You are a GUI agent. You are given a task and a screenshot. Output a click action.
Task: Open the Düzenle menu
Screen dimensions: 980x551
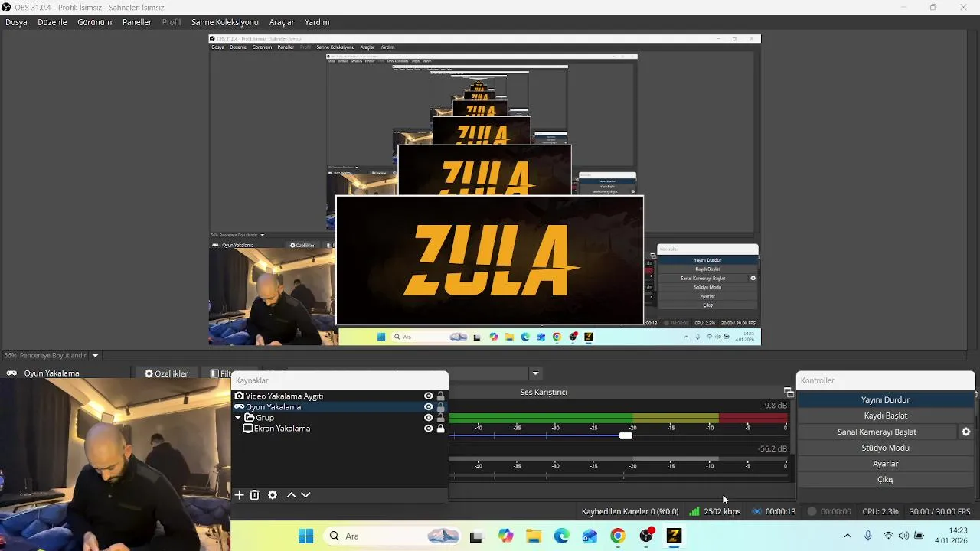(53, 22)
